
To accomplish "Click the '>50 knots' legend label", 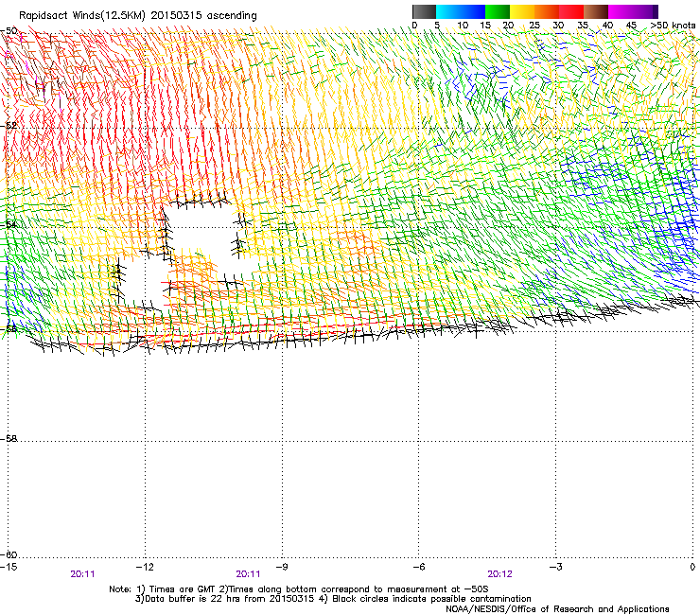I will [x=673, y=25].
